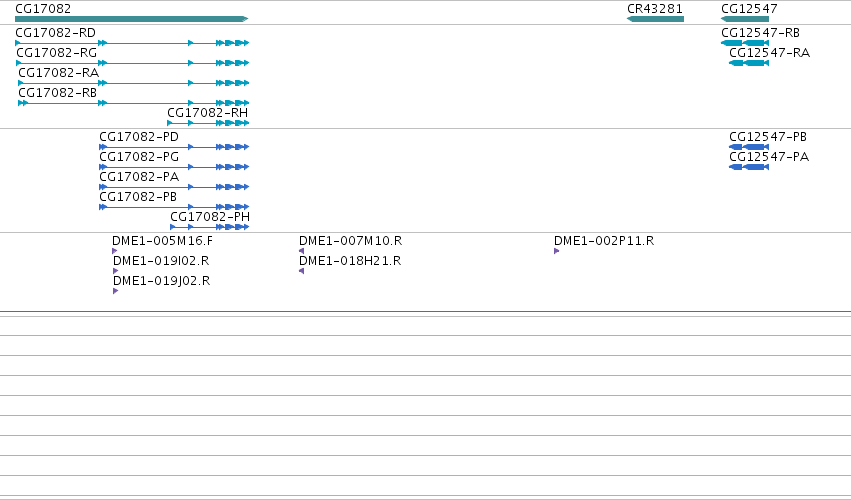This screenshot has height=500, width=851.
Task: Click the CG17082-PB protein label
Action: 138,197
